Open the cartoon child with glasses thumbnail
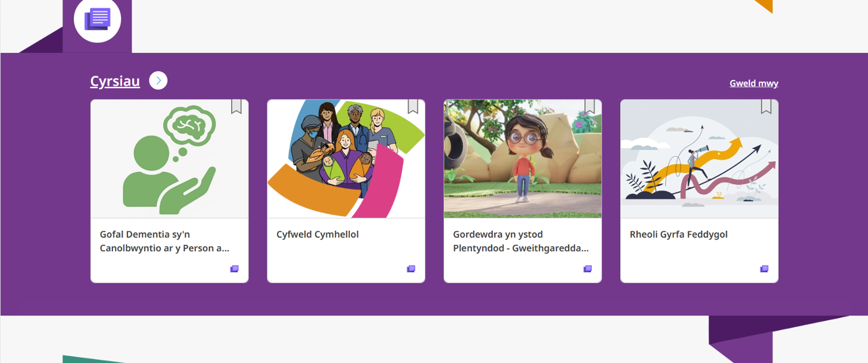Image resolution: width=868 pixels, height=363 pixels. click(523, 159)
